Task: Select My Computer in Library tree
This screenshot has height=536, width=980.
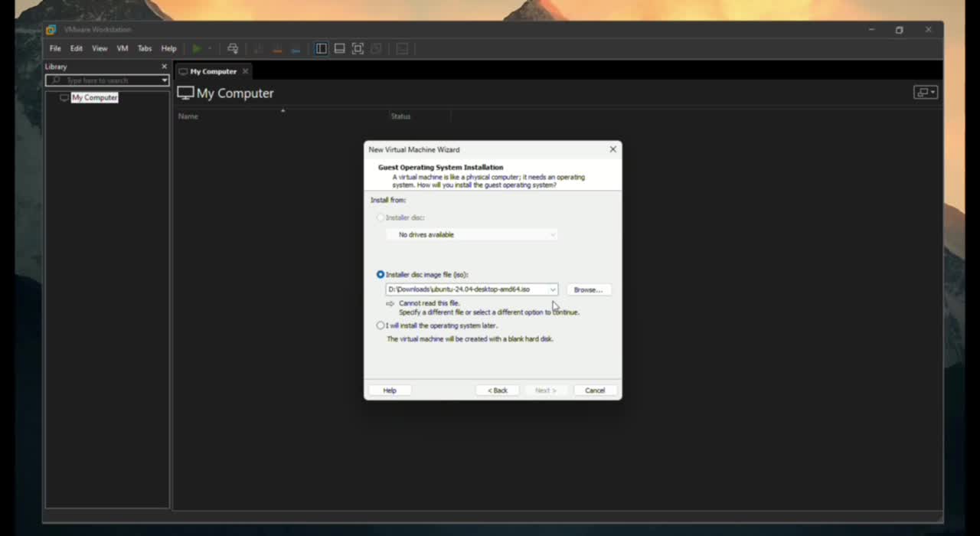Action: (x=94, y=97)
